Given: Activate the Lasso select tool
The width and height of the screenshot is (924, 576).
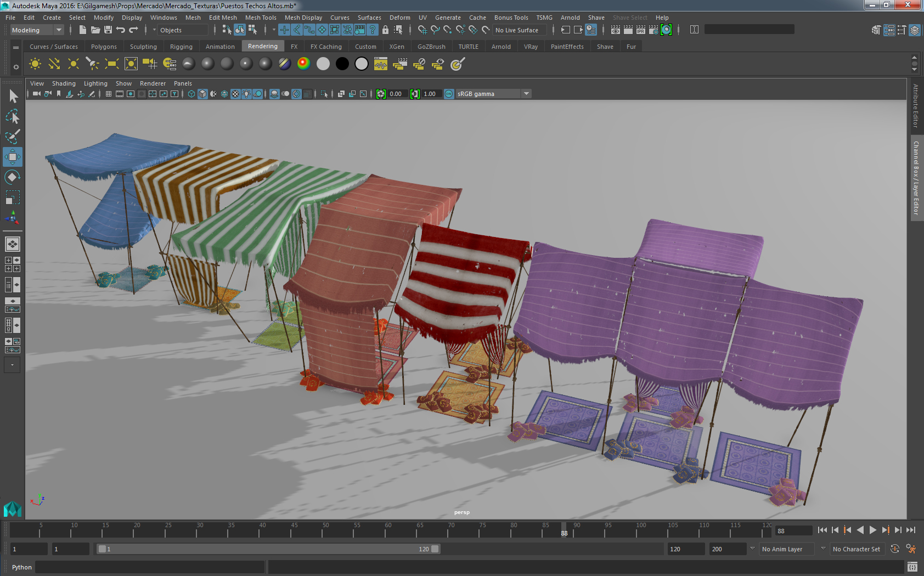Looking at the screenshot, I should click(x=12, y=117).
